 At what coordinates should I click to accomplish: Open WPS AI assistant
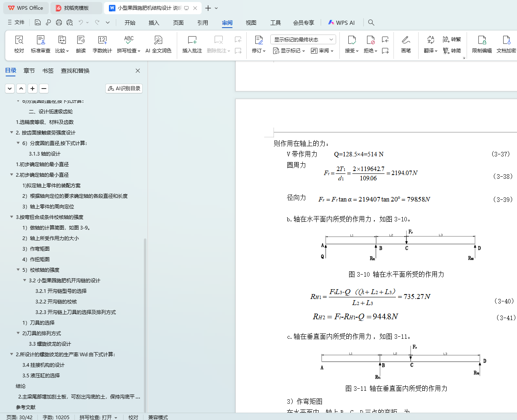coord(341,23)
